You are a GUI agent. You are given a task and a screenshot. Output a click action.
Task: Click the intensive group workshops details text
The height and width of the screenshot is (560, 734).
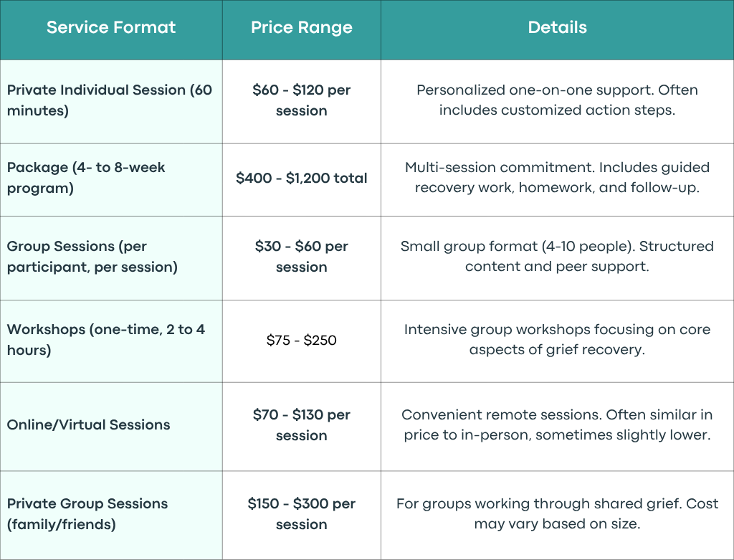pos(557,339)
